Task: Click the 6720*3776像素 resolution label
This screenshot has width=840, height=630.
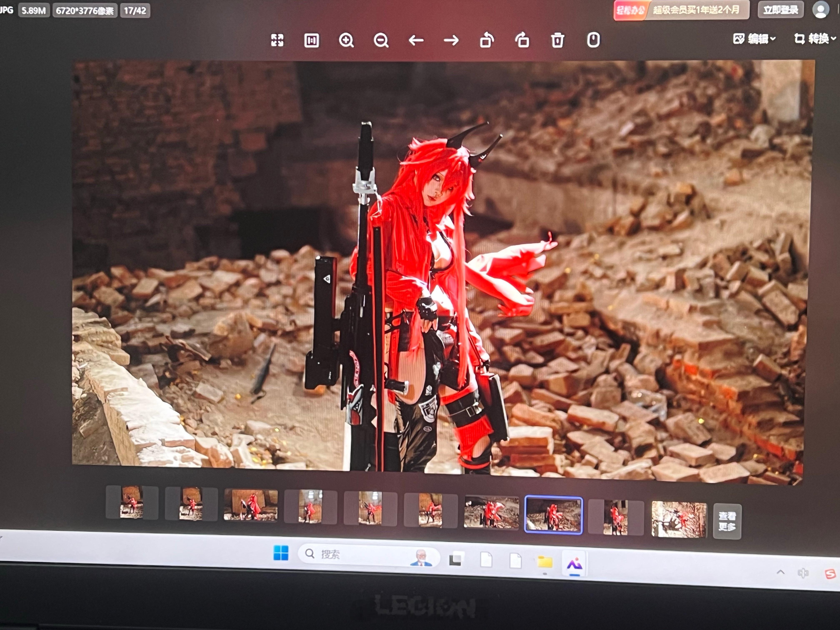Action: click(85, 11)
